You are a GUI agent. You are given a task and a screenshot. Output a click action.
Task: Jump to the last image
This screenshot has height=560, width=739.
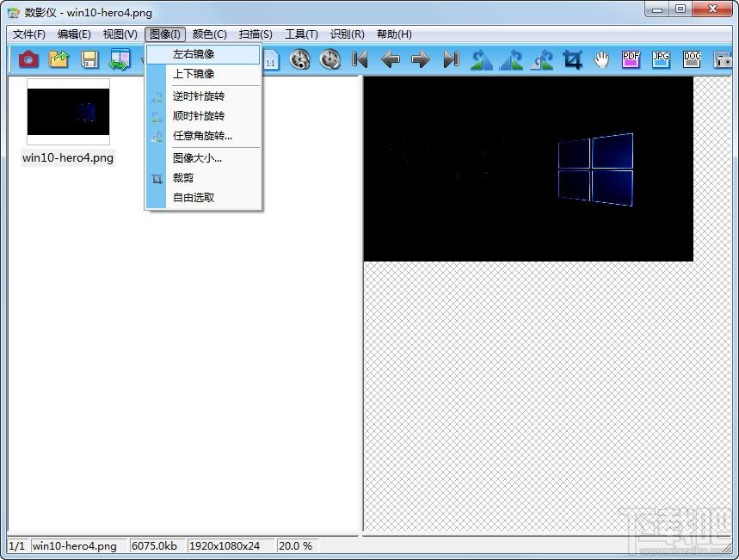pos(451,59)
